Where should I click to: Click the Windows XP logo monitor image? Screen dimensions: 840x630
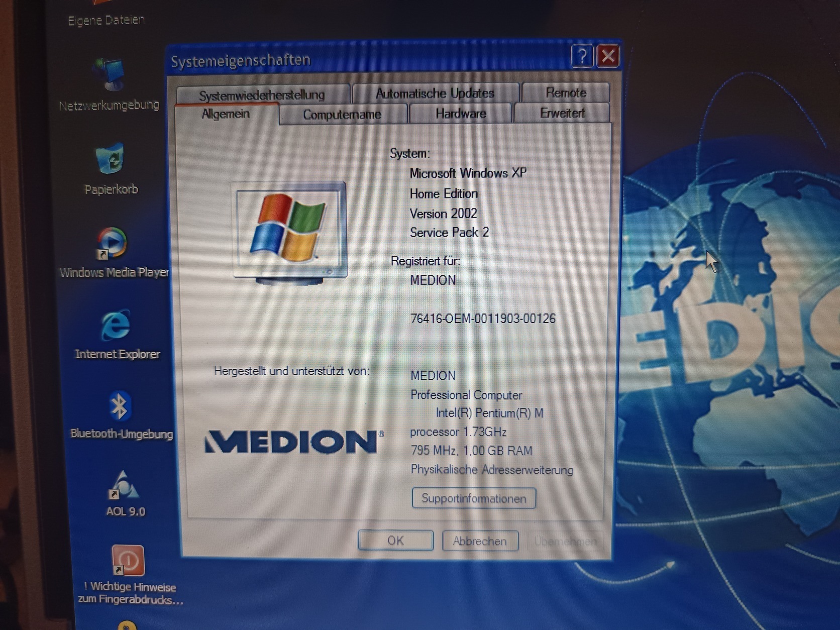click(290, 232)
